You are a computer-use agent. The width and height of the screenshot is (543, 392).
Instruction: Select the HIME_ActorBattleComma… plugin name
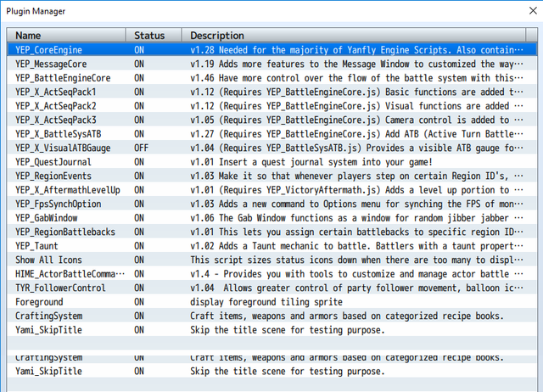point(70,274)
